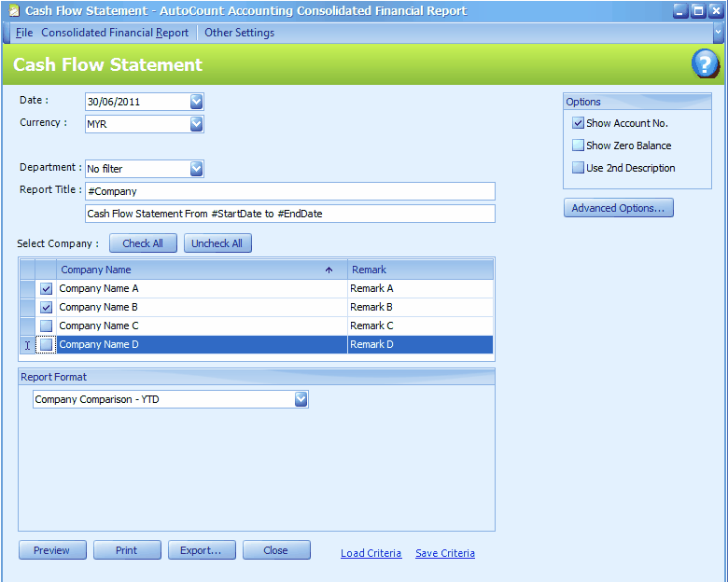This screenshot has height=582, width=728.
Task: Tick the Use 2nd Description checkbox
Action: (x=579, y=168)
